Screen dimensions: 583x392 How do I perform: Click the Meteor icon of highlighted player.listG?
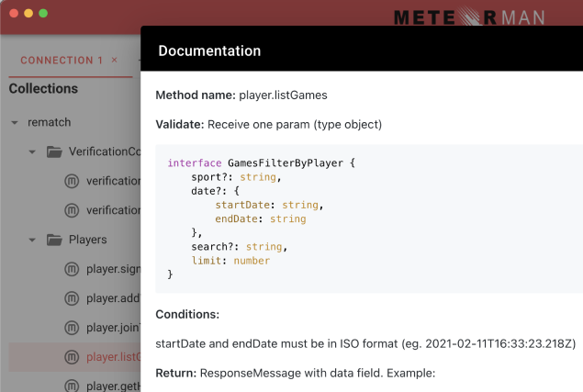point(72,357)
